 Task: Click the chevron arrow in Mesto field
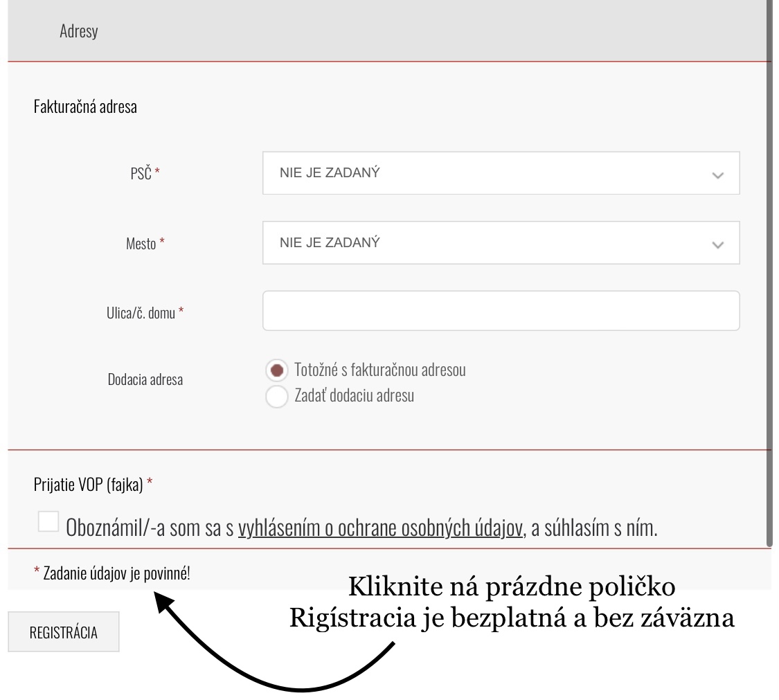[x=717, y=244]
